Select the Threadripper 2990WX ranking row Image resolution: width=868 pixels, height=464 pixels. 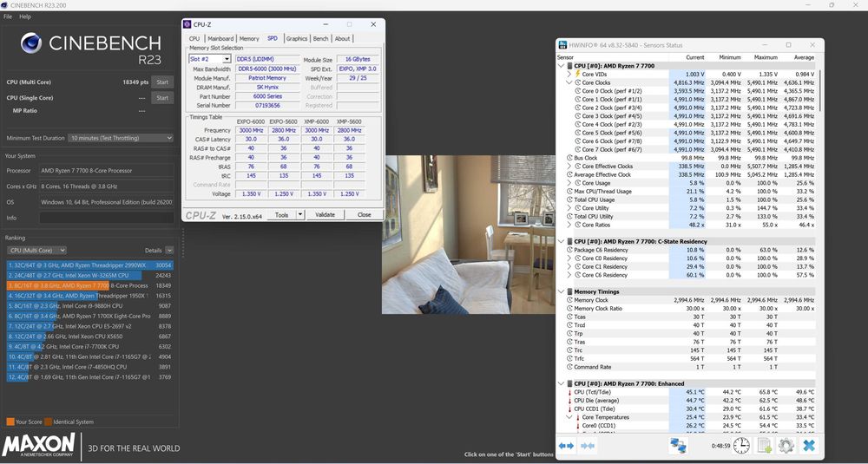(x=89, y=265)
